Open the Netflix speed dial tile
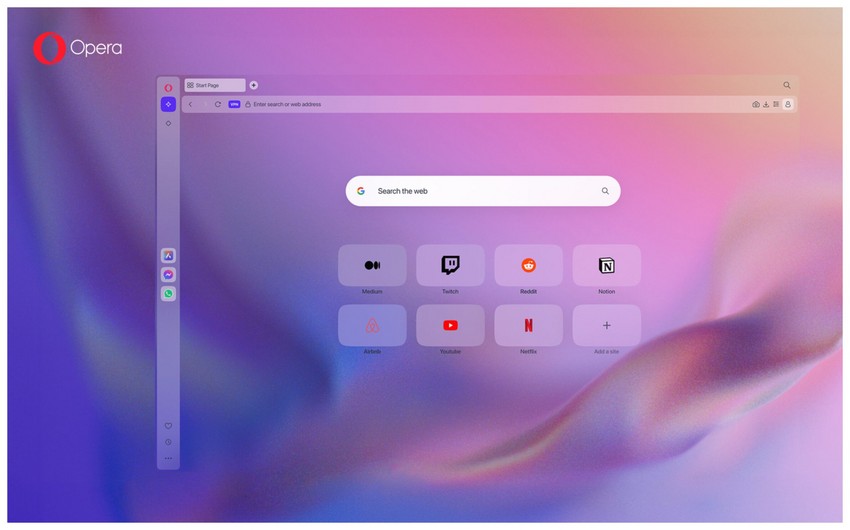Screen dimensions: 850x530 (529, 325)
